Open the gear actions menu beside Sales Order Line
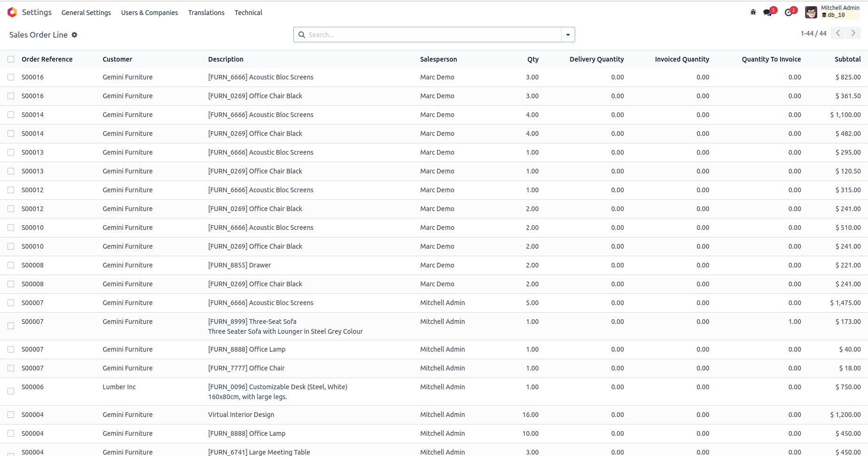 click(74, 35)
